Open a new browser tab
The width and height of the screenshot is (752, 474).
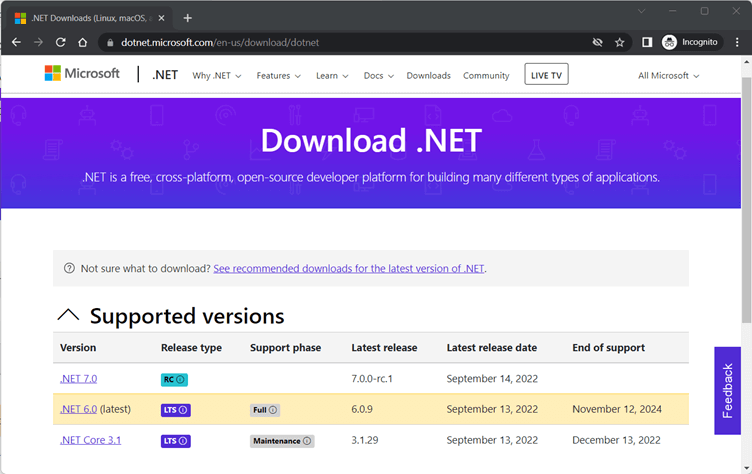tap(187, 18)
